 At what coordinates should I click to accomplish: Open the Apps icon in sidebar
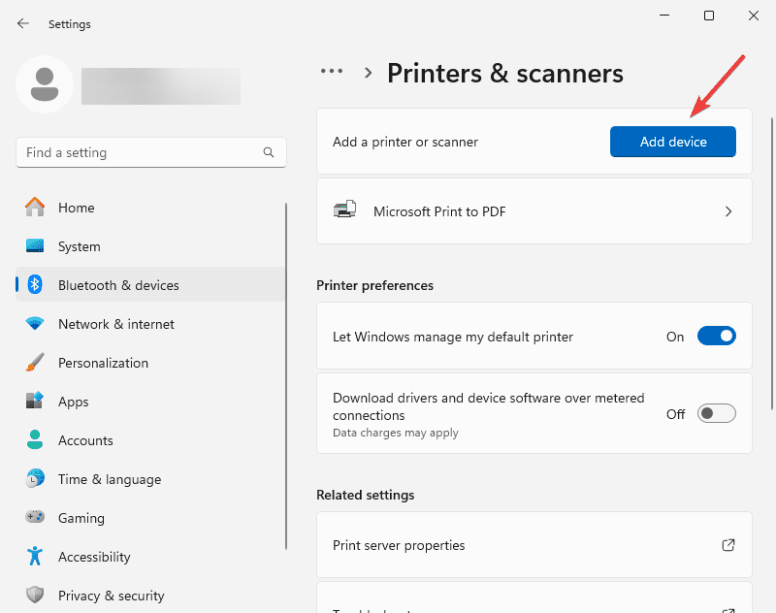pos(35,402)
